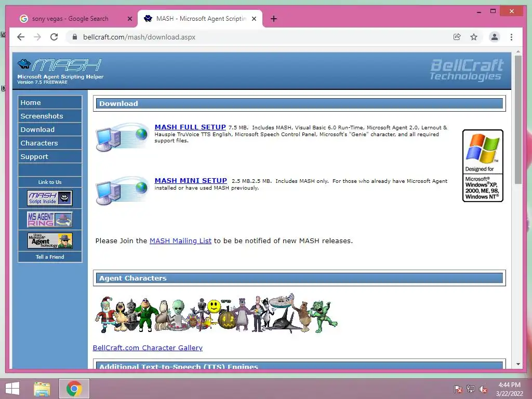Click Link to Us in sidebar

pos(50,182)
